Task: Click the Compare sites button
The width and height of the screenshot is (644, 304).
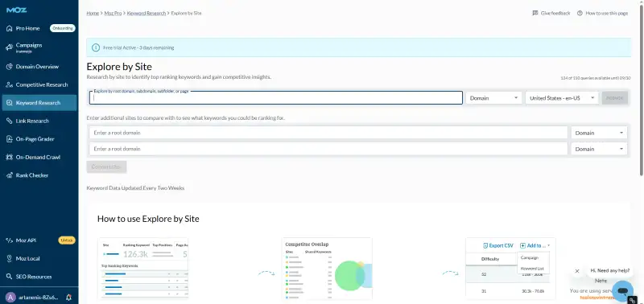Action: pyautogui.click(x=106, y=167)
